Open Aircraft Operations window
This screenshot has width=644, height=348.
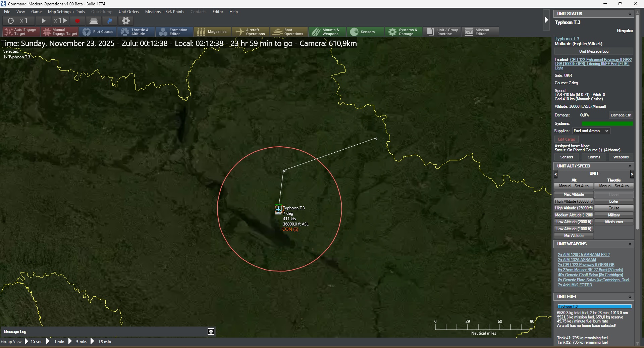coord(251,32)
